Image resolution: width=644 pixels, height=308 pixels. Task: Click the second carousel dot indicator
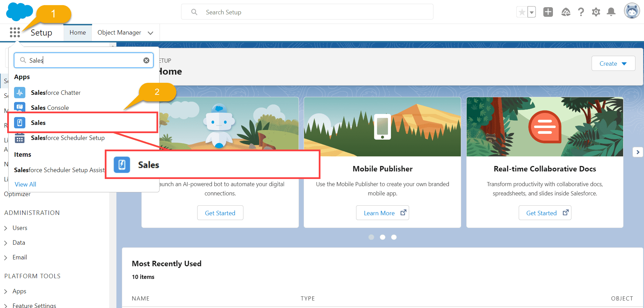(382, 237)
